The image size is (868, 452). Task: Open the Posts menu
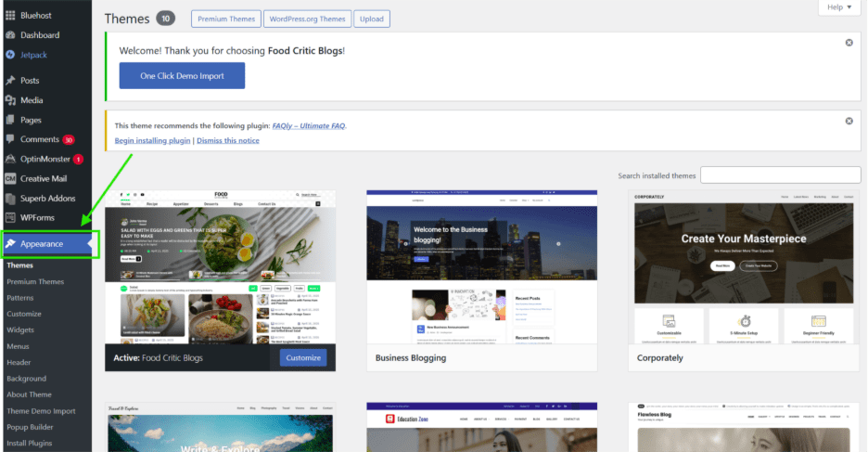(x=30, y=81)
